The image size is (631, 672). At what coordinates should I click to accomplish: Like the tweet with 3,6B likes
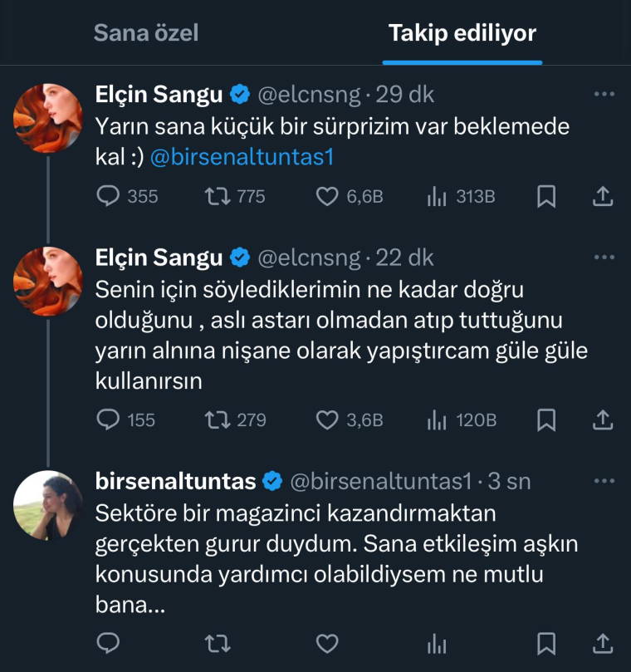pyautogui.click(x=329, y=420)
